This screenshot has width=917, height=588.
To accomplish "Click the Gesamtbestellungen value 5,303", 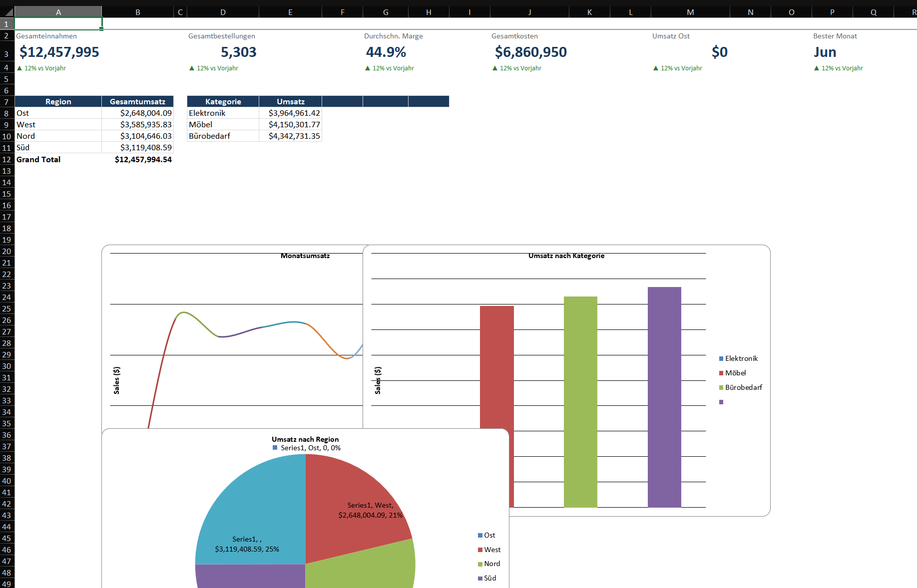I will tap(239, 52).
